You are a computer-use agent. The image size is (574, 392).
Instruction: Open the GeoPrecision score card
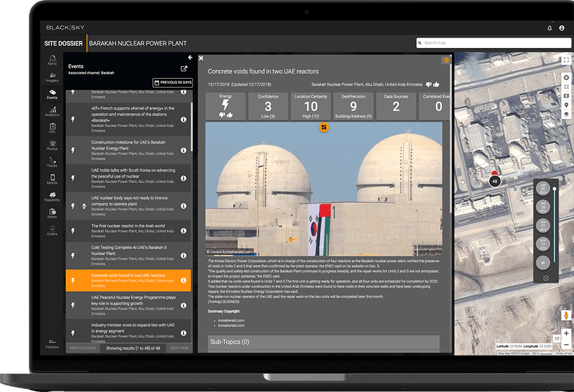353,106
